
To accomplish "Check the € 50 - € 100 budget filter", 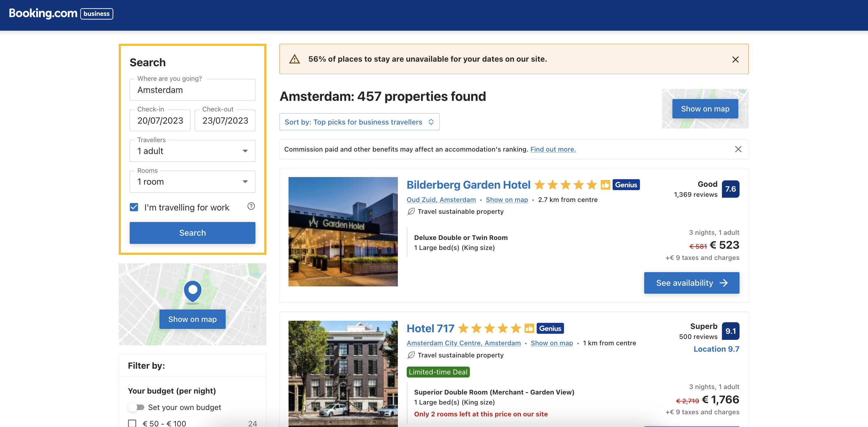I will [132, 423].
